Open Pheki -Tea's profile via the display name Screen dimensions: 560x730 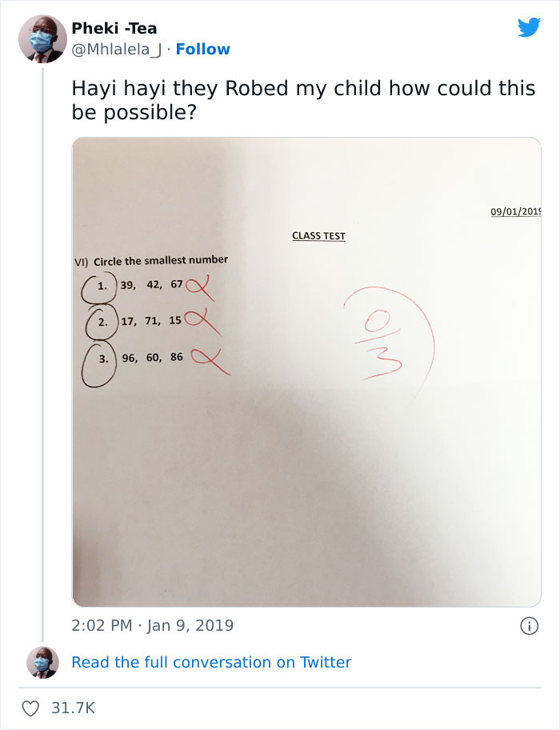[x=114, y=27]
